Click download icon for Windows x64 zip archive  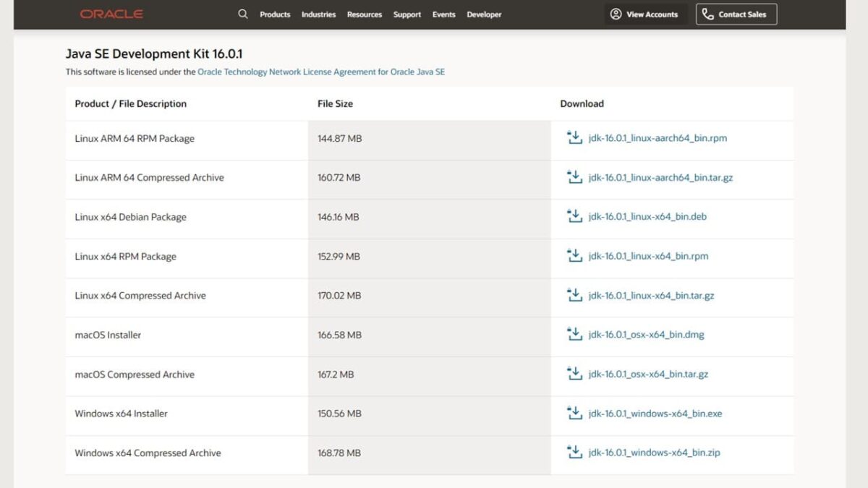[x=574, y=452]
